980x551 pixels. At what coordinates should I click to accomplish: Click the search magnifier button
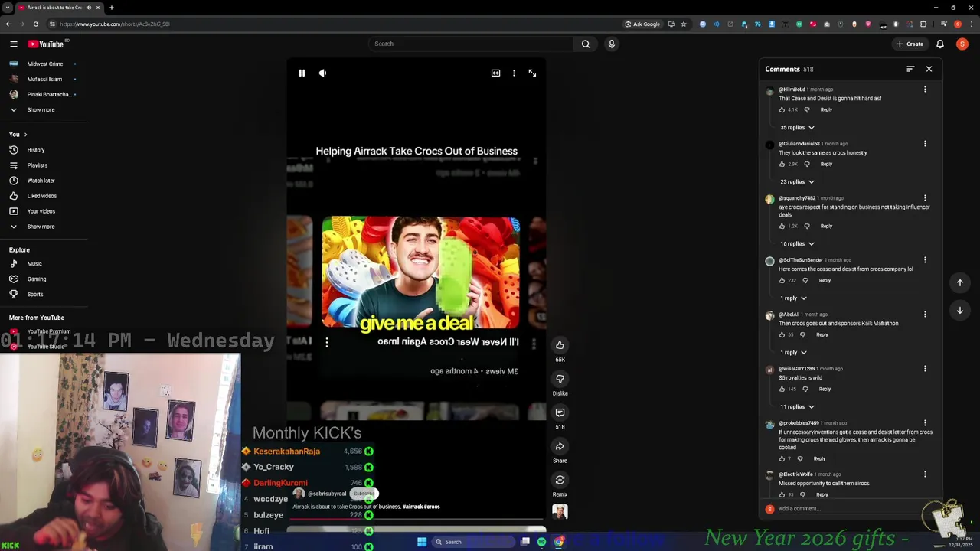pyautogui.click(x=586, y=44)
